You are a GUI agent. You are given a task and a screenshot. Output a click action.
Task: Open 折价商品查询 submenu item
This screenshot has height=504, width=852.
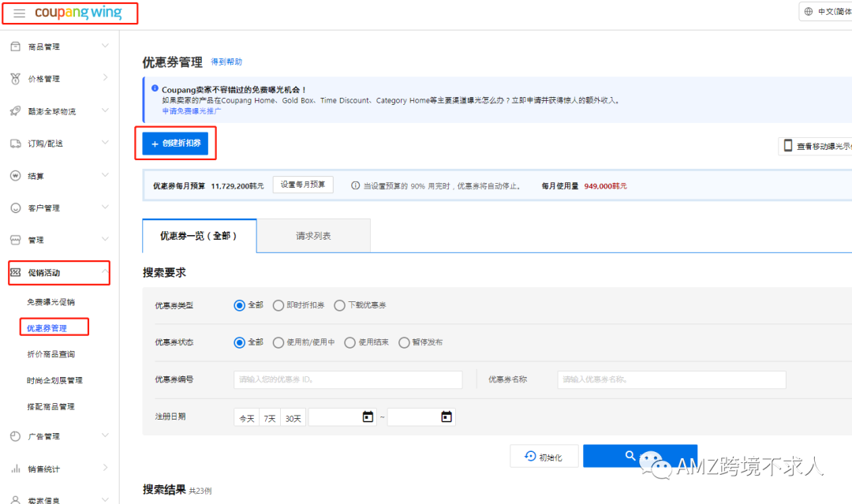[x=51, y=354]
